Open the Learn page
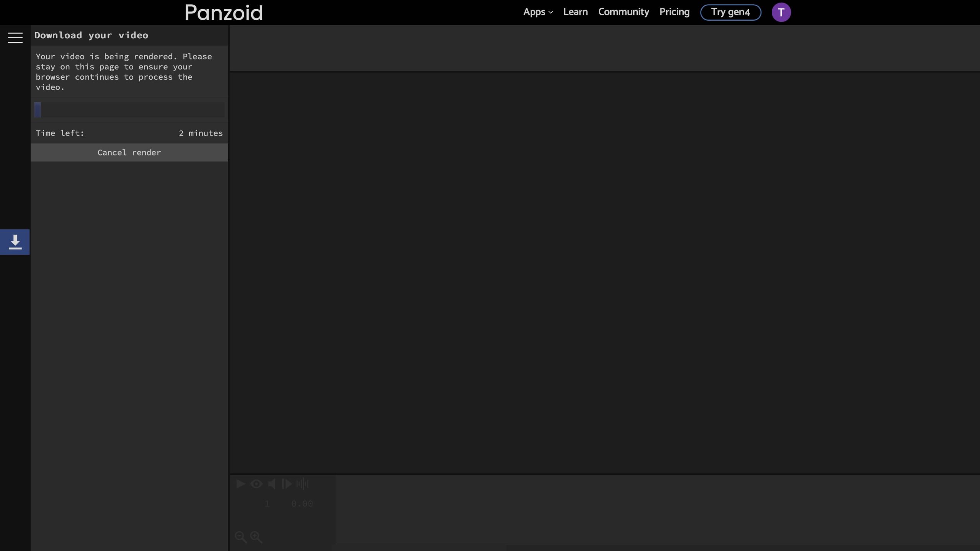 575,12
